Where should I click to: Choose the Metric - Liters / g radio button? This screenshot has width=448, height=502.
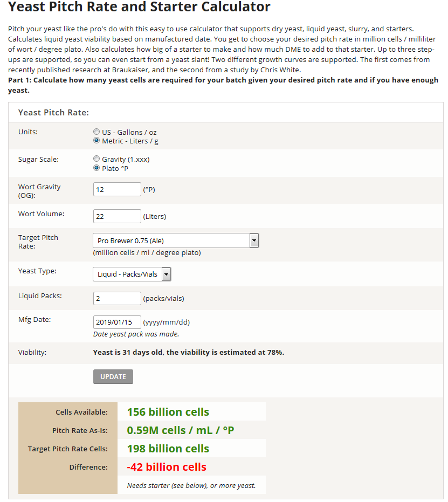tap(97, 141)
